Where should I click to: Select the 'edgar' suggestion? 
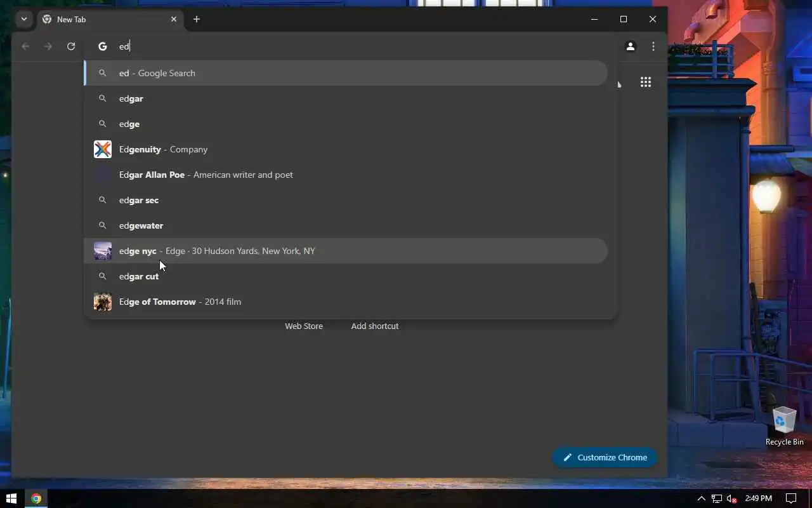[x=346, y=98]
